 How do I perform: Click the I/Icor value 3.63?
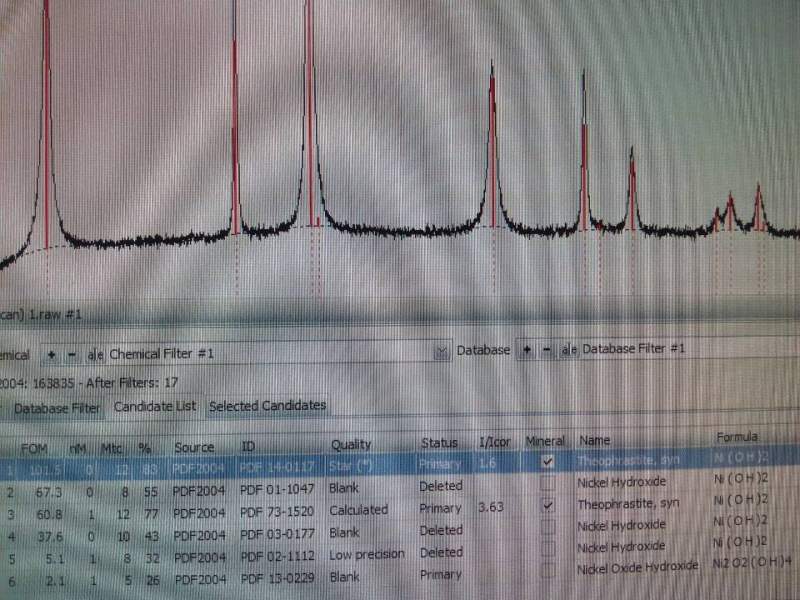tap(491, 507)
